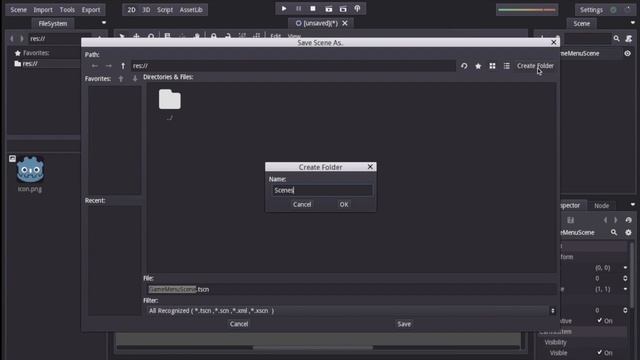640x360 pixels.
Task: Click the editor update spinner icon near Settings
Action: pyautogui.click(x=627, y=9)
